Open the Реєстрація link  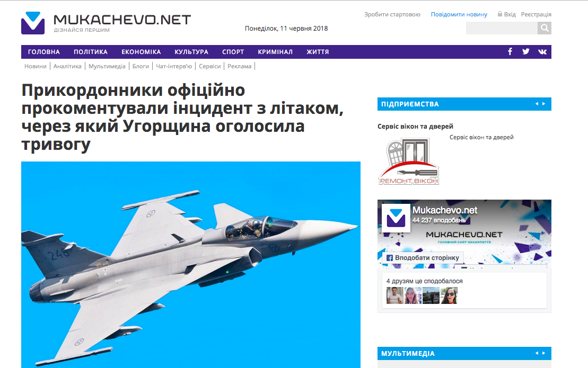point(536,14)
